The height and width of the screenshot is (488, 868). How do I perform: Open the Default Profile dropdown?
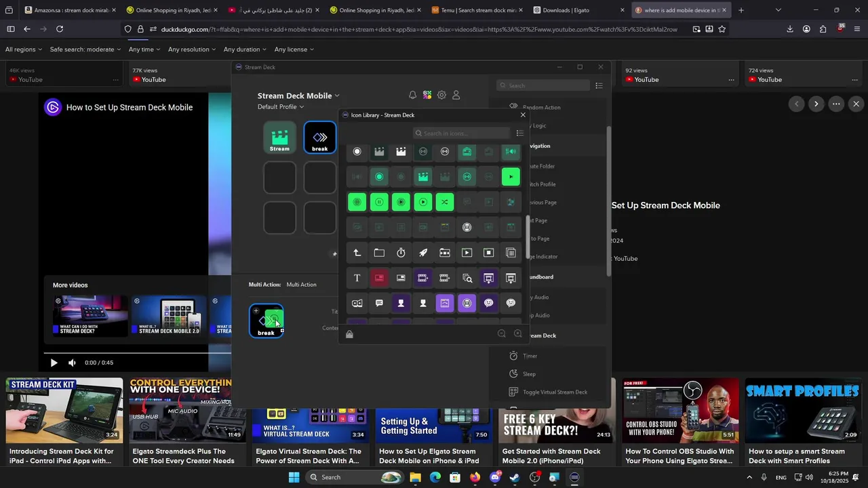(x=281, y=107)
